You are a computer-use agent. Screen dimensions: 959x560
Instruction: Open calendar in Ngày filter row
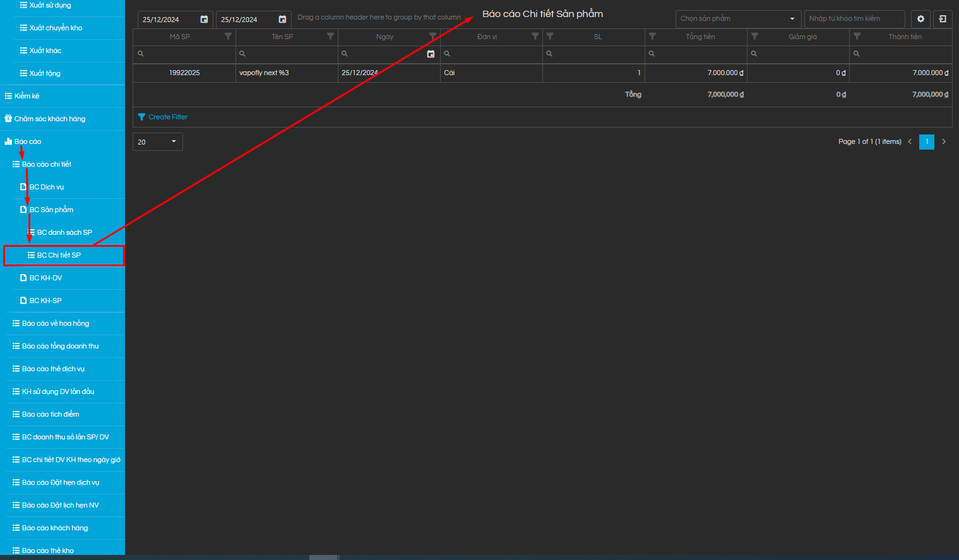click(431, 54)
